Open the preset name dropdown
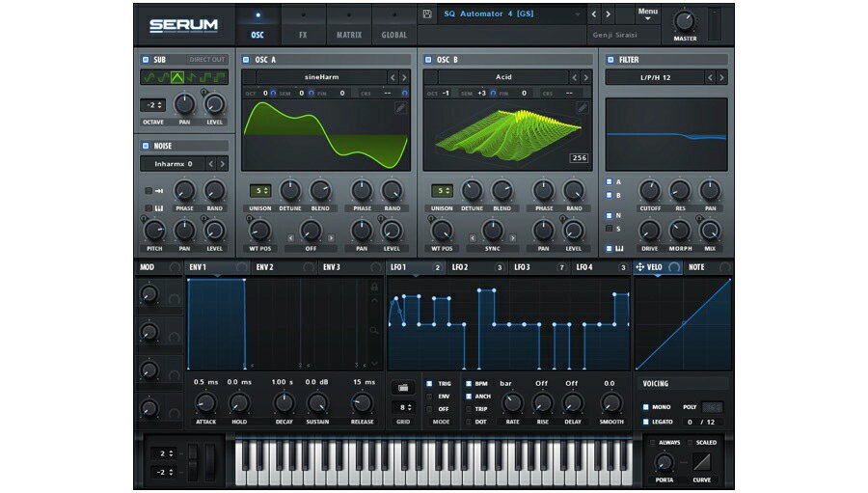 (509, 14)
